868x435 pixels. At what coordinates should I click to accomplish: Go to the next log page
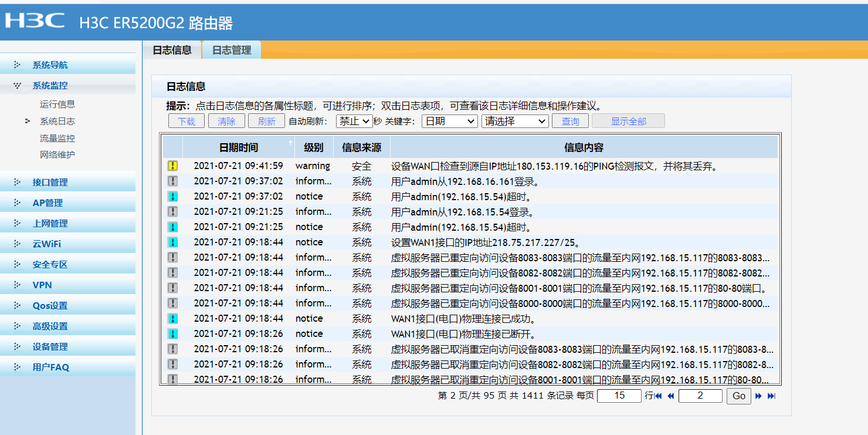tap(758, 396)
